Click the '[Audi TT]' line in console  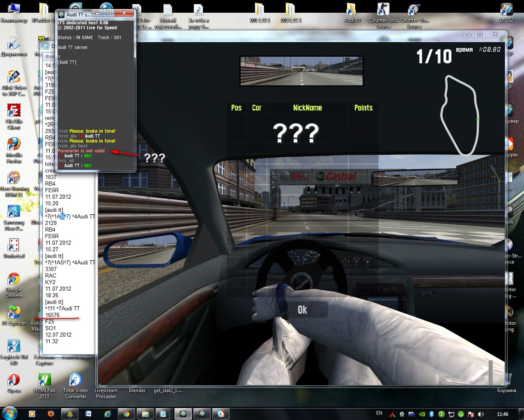point(67,62)
